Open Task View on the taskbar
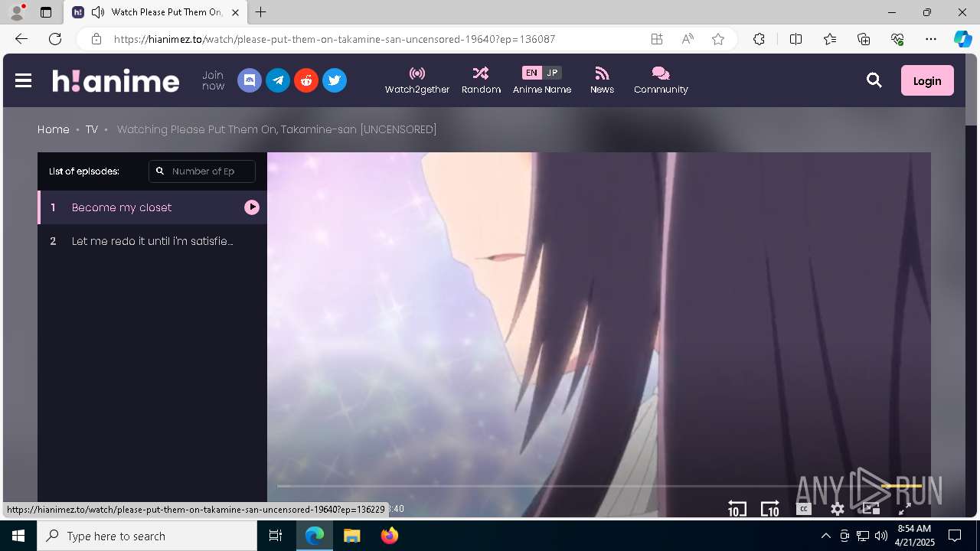Viewport: 980px width, 551px height. click(276, 536)
